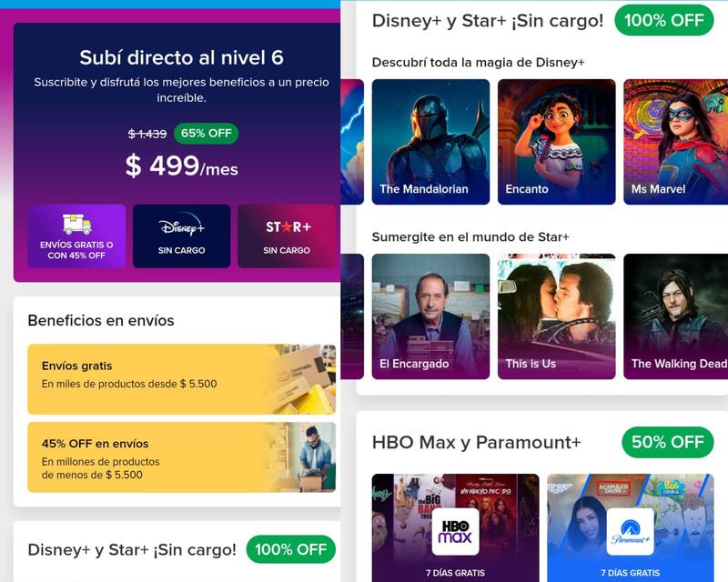This screenshot has width=728, height=582.
Task: Click the 50% OFF badge by HBO Max
Action: [x=667, y=442]
